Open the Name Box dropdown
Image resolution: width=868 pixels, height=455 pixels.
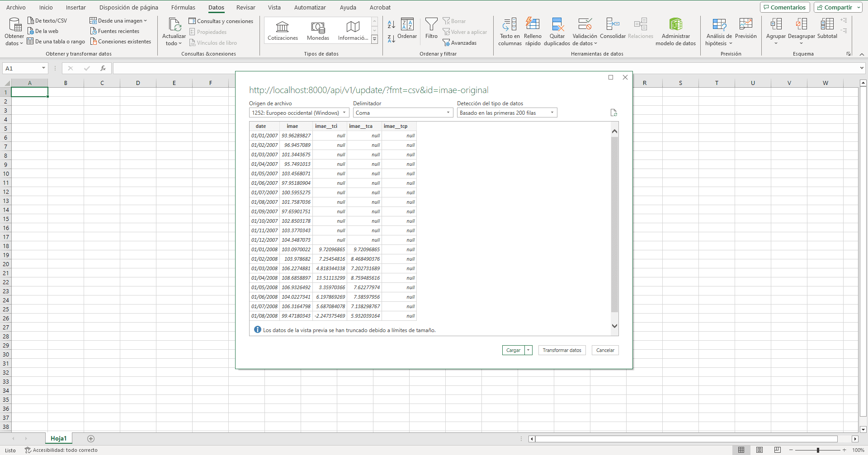43,68
